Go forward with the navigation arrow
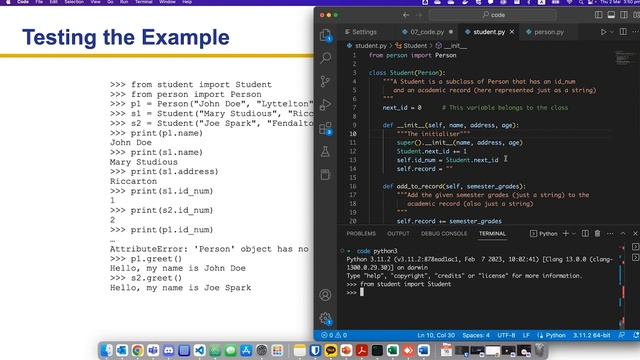The height and width of the screenshot is (360, 640). point(419,15)
